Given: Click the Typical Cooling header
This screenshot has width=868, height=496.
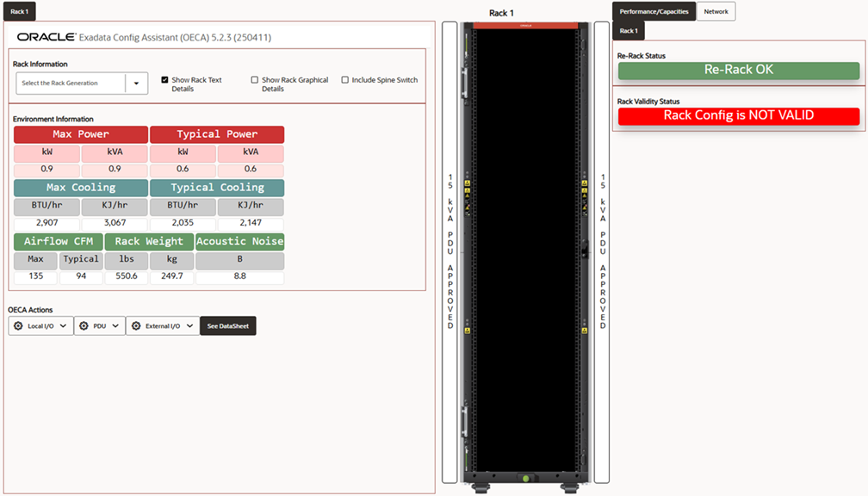Looking at the screenshot, I should [217, 188].
